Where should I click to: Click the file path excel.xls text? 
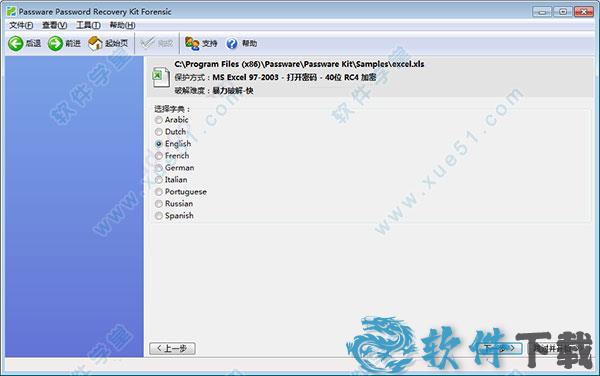click(x=299, y=64)
